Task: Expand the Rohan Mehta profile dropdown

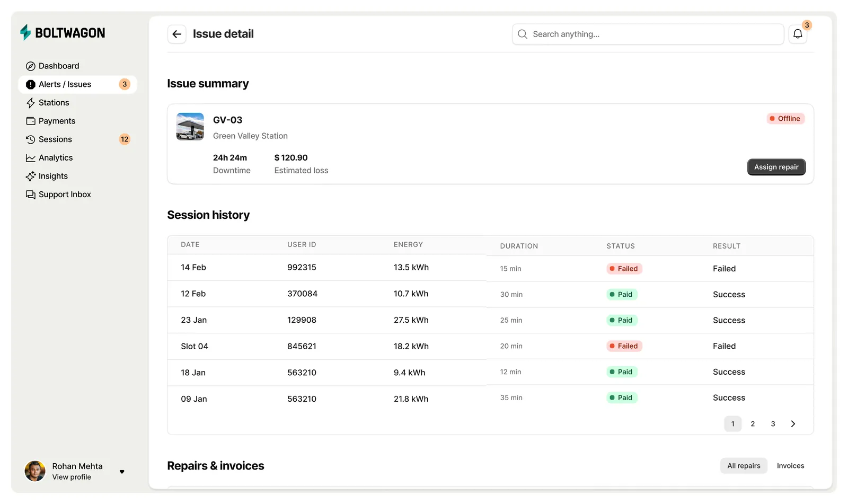Action: click(122, 472)
